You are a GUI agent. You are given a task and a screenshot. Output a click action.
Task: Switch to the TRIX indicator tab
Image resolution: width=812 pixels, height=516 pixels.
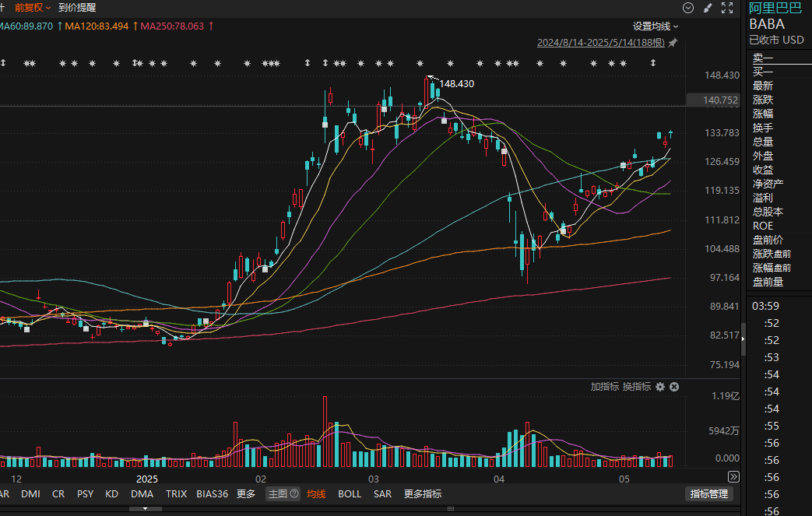(x=176, y=494)
